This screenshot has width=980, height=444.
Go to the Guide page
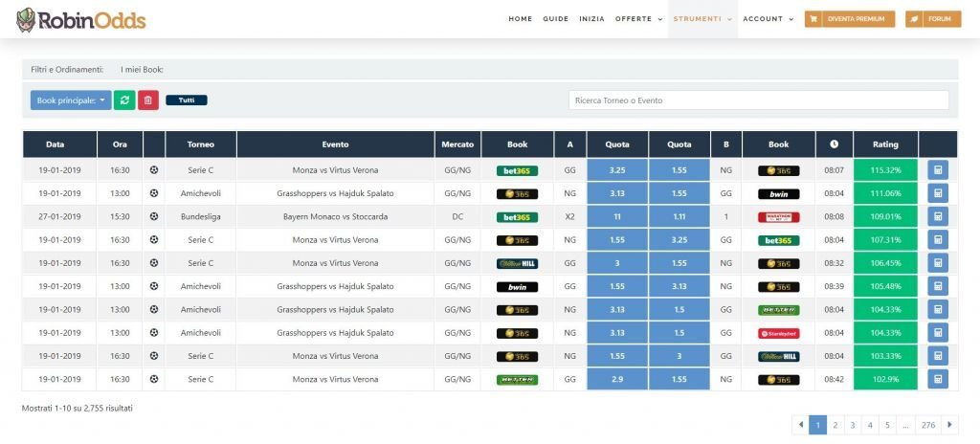pyautogui.click(x=555, y=19)
